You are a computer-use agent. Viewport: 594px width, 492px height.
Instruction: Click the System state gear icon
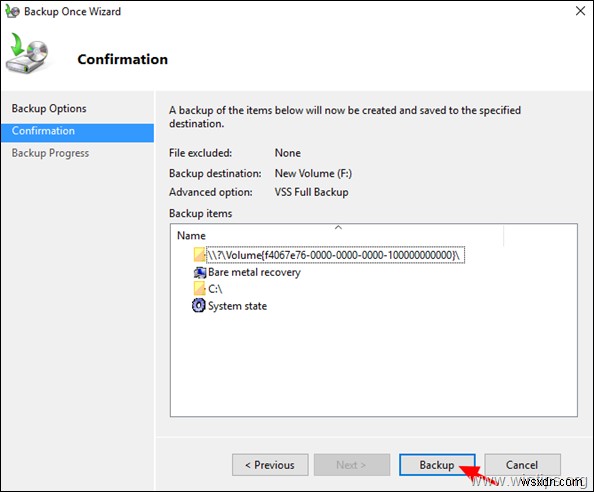[199, 305]
